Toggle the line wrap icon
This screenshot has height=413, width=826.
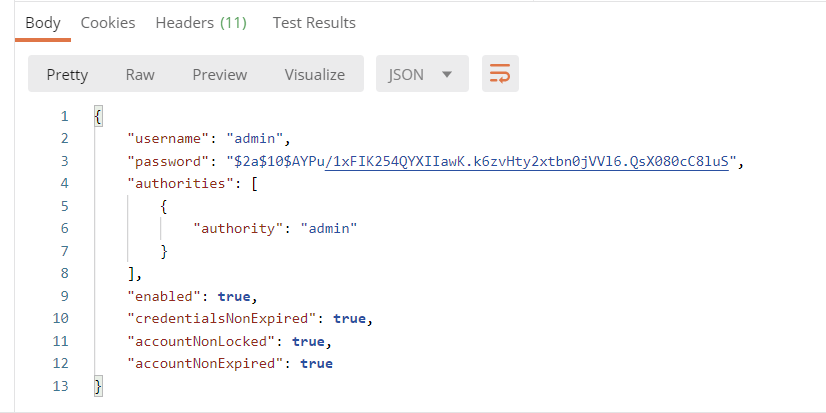coord(500,75)
